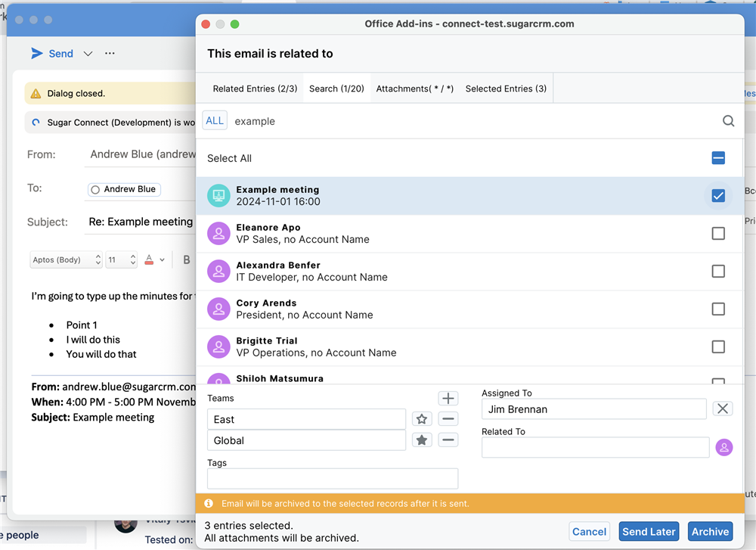This screenshot has height=550, width=756.
Task: Toggle bold formatting in email editor
Action: click(187, 260)
